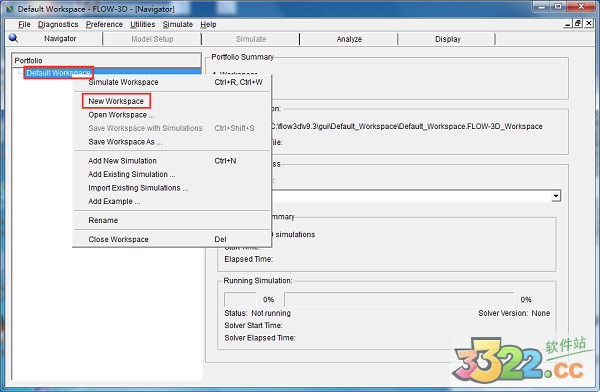Click the globe icon beside Navigator tab

(13, 38)
